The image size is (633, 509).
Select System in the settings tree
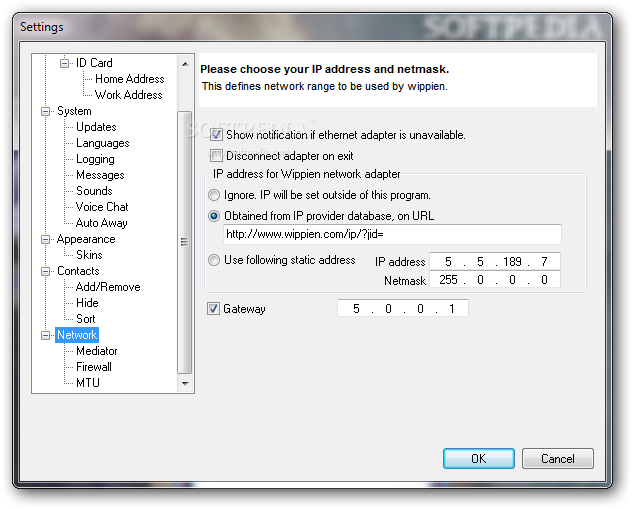[74, 111]
